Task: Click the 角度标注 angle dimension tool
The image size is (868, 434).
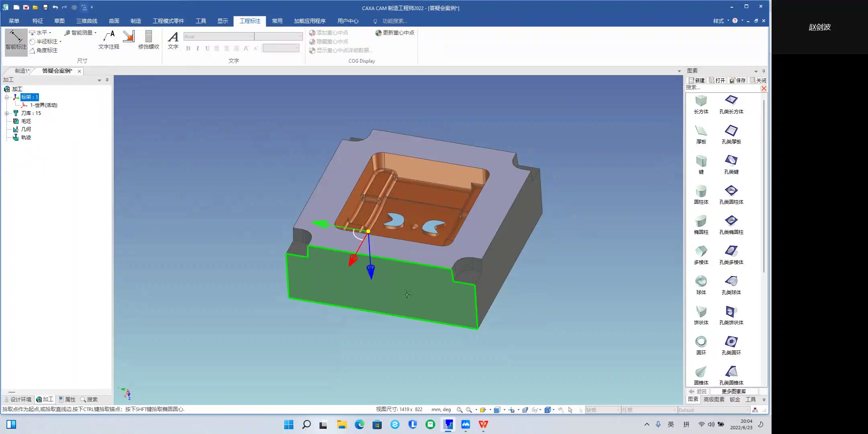Action: (43, 50)
